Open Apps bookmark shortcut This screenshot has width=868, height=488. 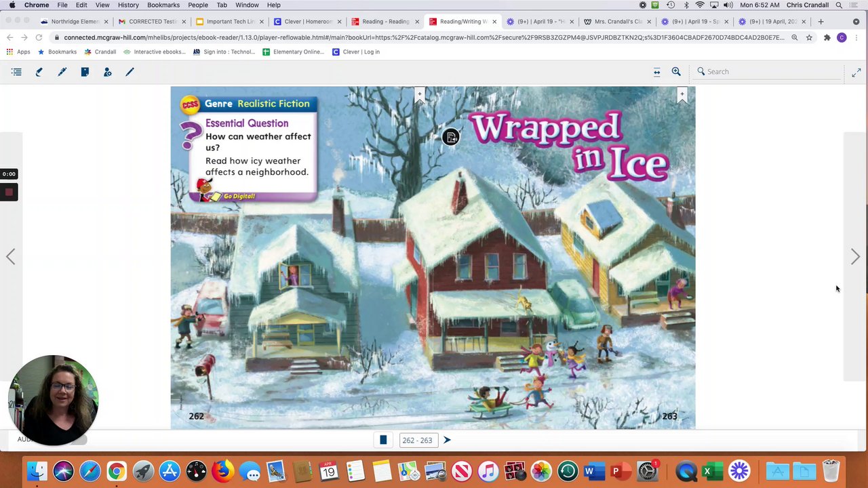(18, 52)
